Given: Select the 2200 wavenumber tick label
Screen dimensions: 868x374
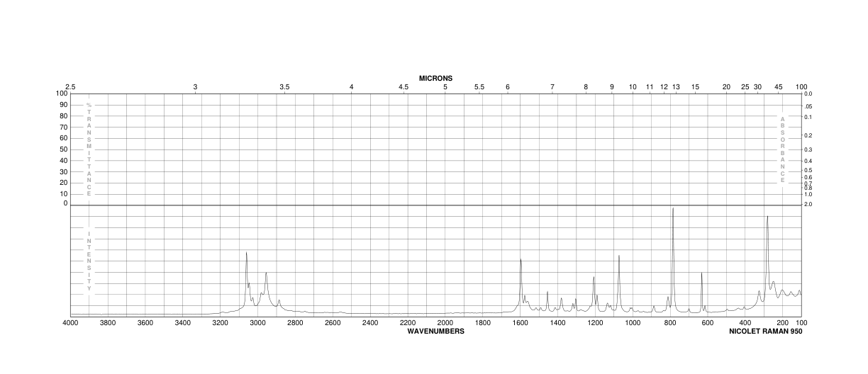Looking at the screenshot, I should [408, 323].
